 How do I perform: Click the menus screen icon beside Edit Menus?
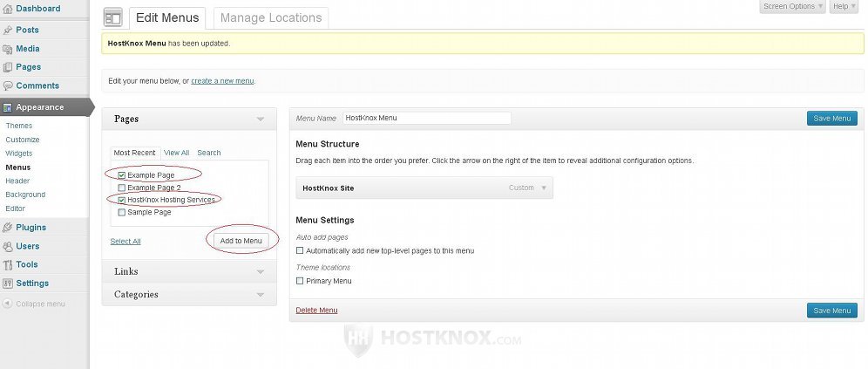[113, 17]
